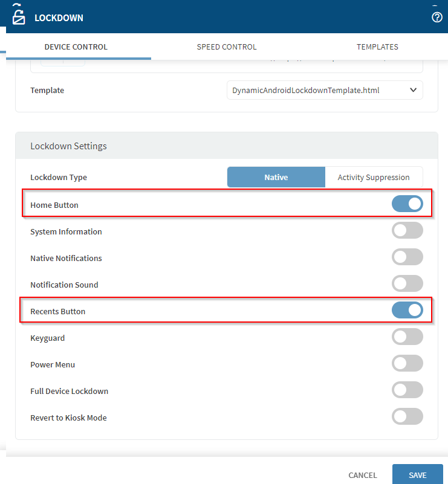Viewport: 448px width, 484px height.
Task: Enable the Notification Sound toggle
Action: coord(407,284)
